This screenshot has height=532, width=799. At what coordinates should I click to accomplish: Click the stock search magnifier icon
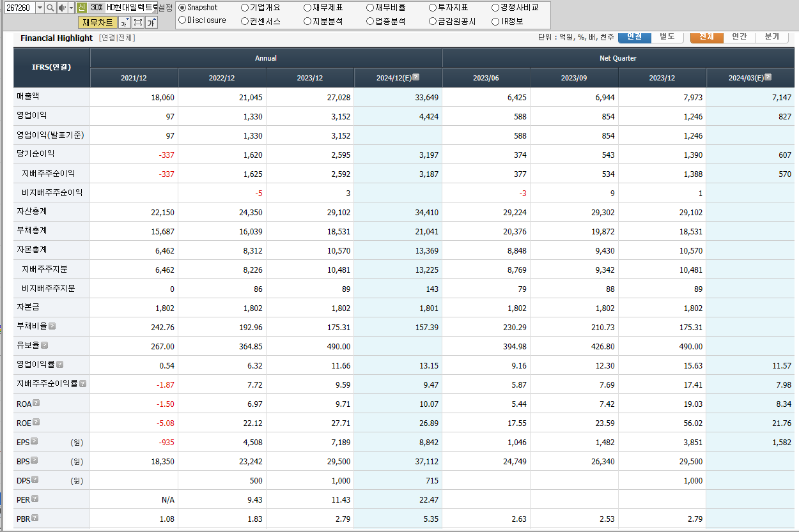50,8
